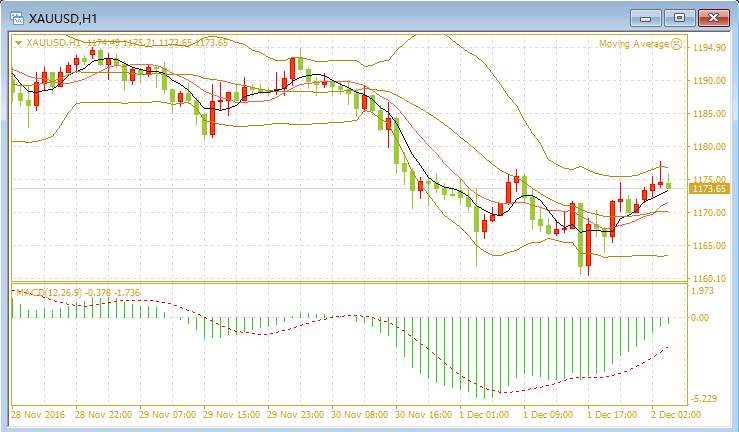Close the XAUUSD,H1 chart window
Screen dimensions: 739x432
click(714, 18)
